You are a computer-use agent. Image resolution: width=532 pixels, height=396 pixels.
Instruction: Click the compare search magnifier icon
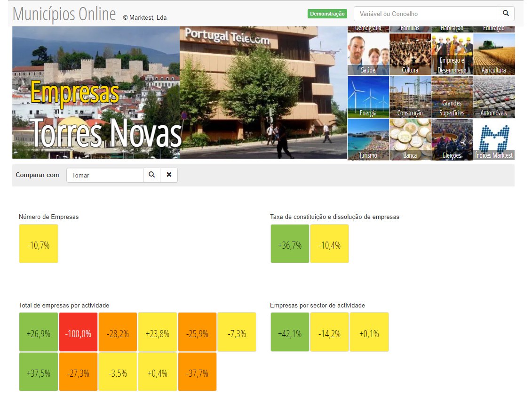pos(151,175)
